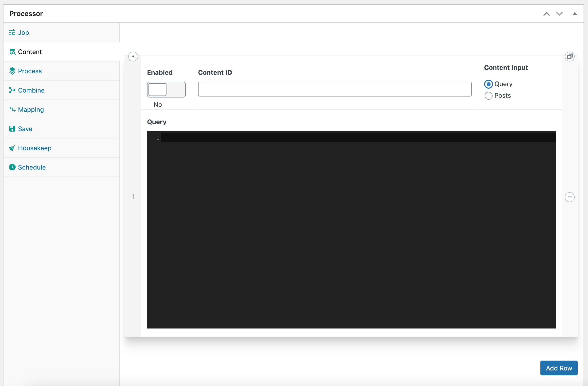Image resolution: width=588 pixels, height=386 pixels.
Task: Select the Posts radio option
Action: (488, 96)
